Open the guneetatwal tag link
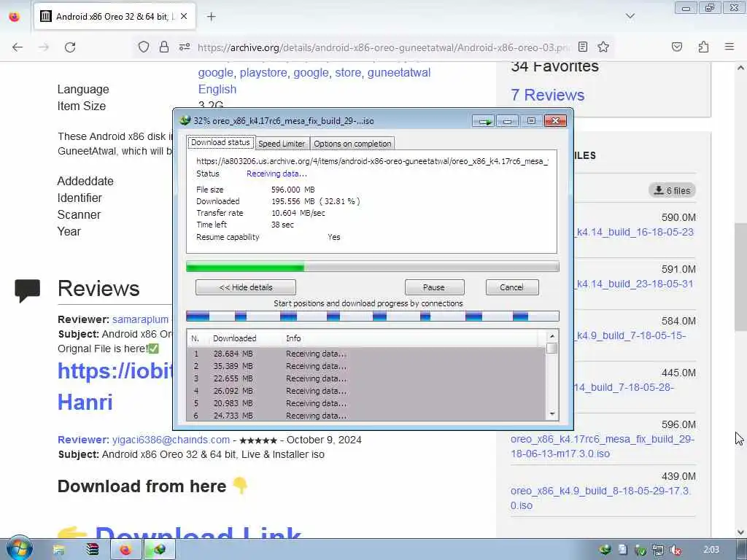Screen dimensions: 747x560 point(399,72)
